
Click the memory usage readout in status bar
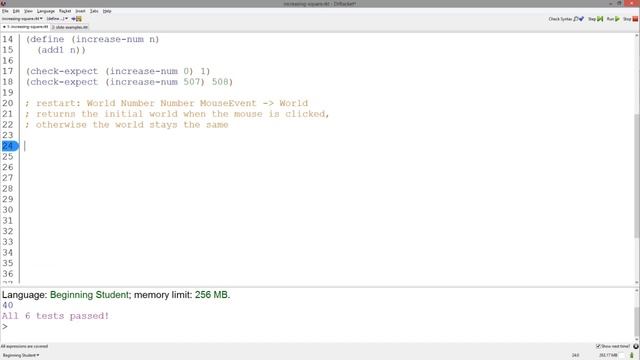pyautogui.click(x=608, y=355)
